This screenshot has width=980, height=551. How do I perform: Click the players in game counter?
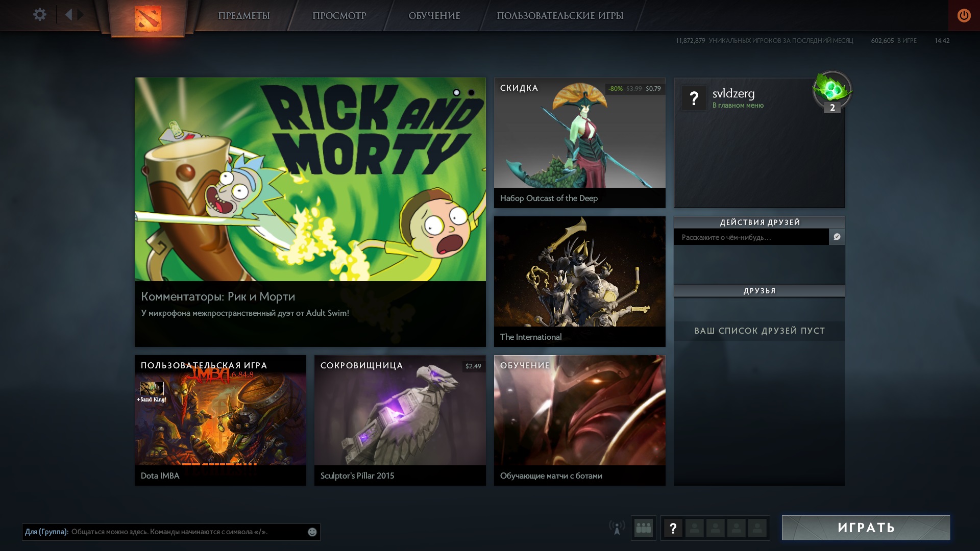pyautogui.click(x=893, y=41)
